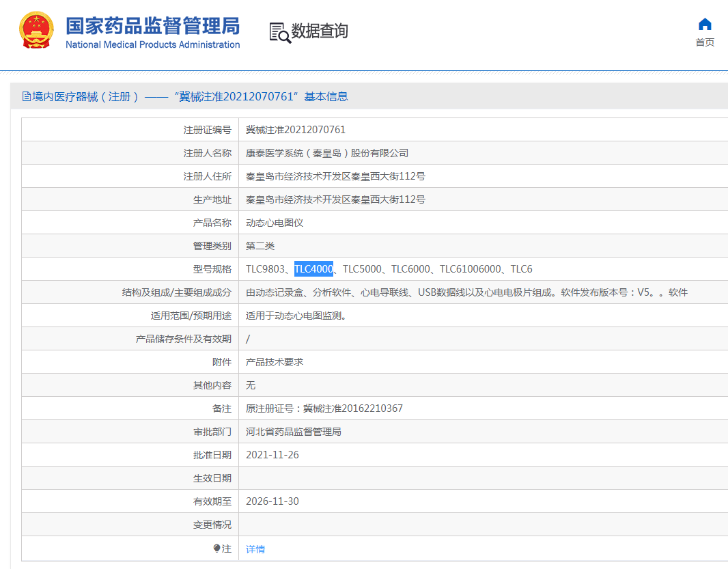The image size is (728, 569).
Task: Open the 数据查询 search icon
Action: (x=280, y=33)
